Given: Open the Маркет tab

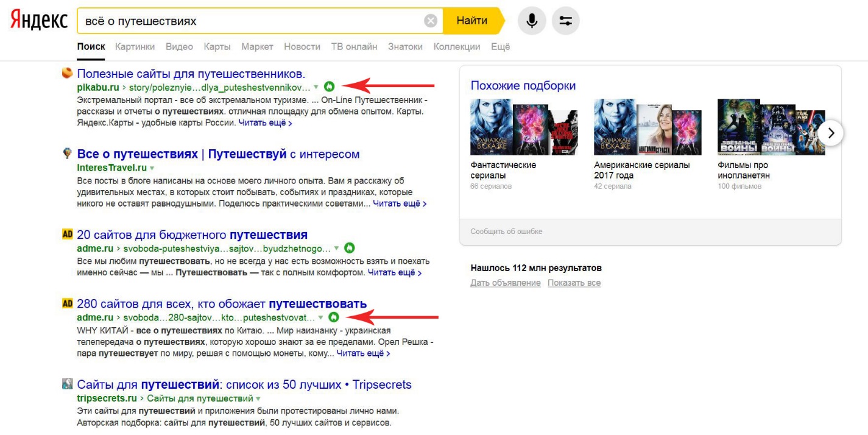Looking at the screenshot, I should coord(257,47).
